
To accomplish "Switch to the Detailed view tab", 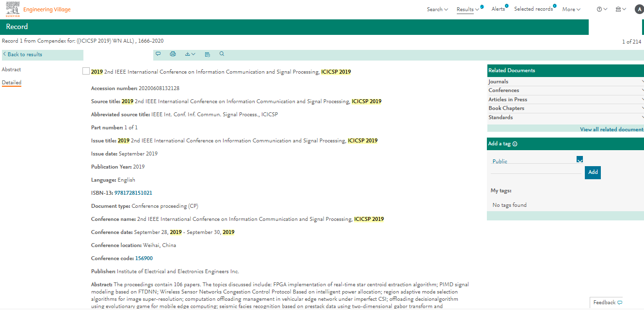I will click(12, 82).
